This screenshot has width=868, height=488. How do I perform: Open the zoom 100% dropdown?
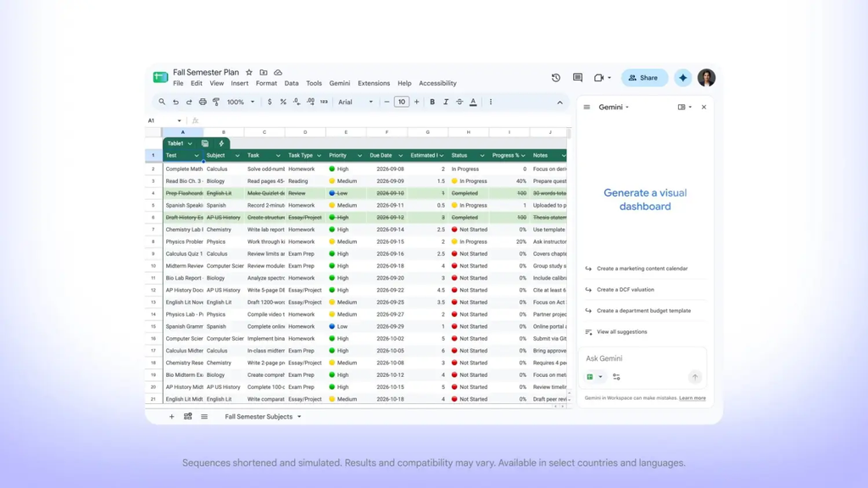[241, 102]
